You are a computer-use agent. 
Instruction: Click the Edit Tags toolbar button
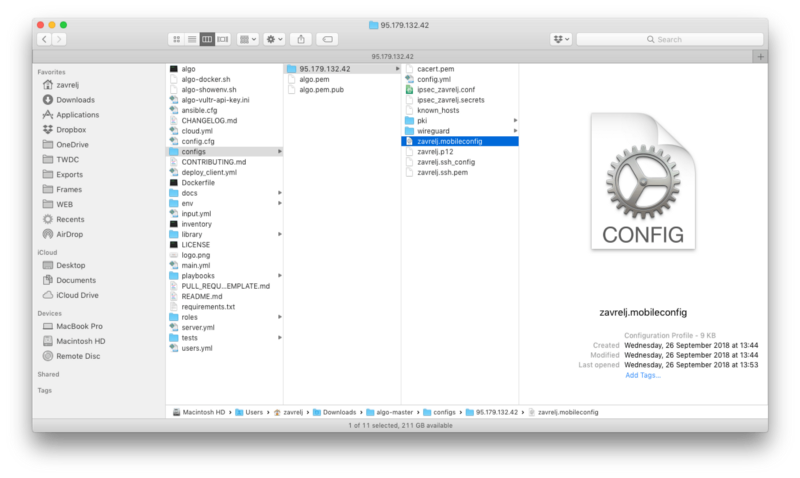pos(328,39)
